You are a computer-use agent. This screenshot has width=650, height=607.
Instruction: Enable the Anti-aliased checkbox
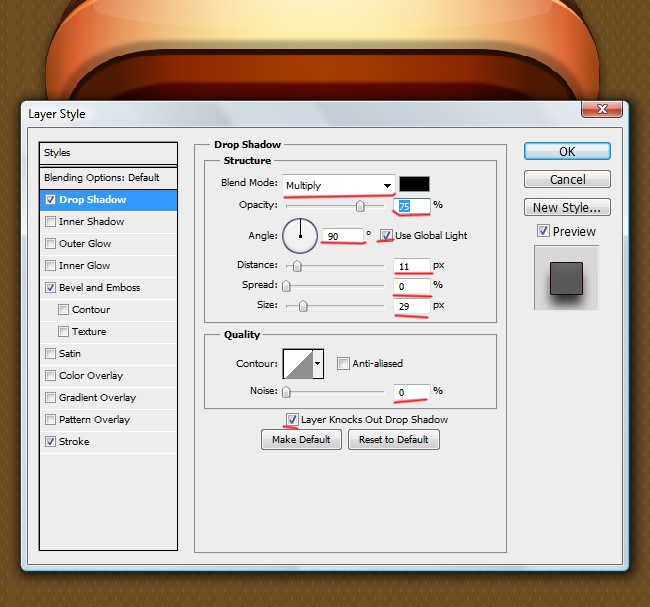tap(343, 364)
